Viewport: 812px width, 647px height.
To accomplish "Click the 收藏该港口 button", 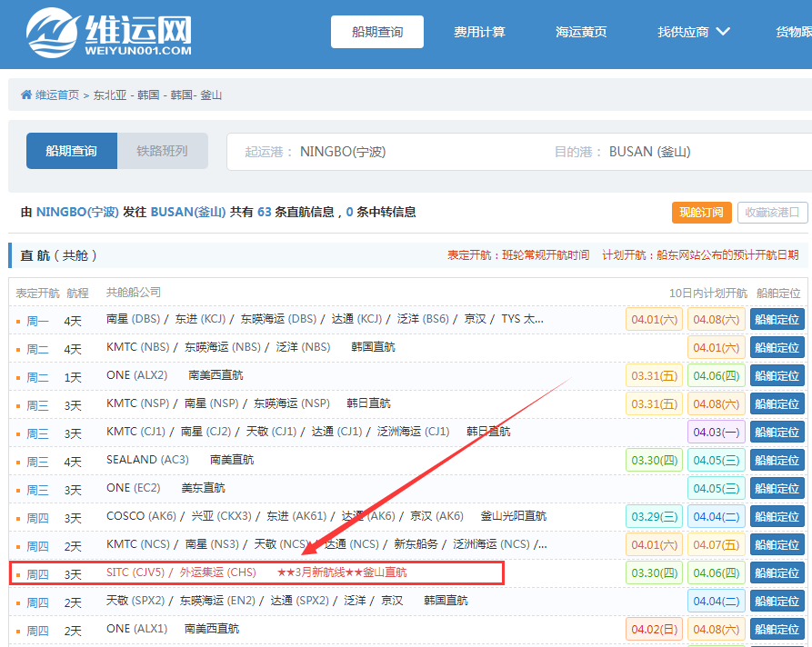I will coord(772,213).
